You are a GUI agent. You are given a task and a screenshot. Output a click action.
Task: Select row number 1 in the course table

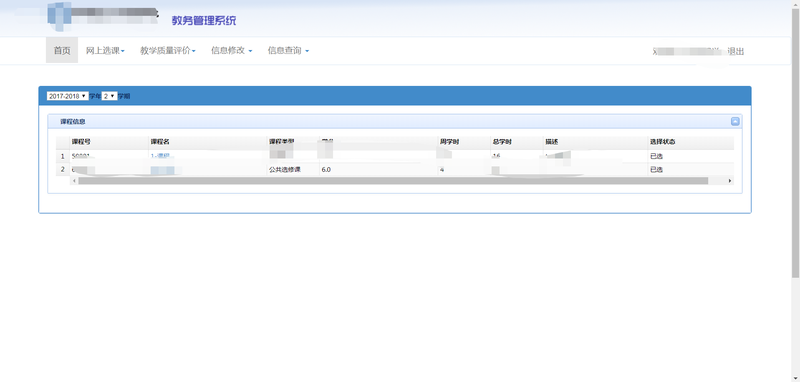(x=63, y=156)
